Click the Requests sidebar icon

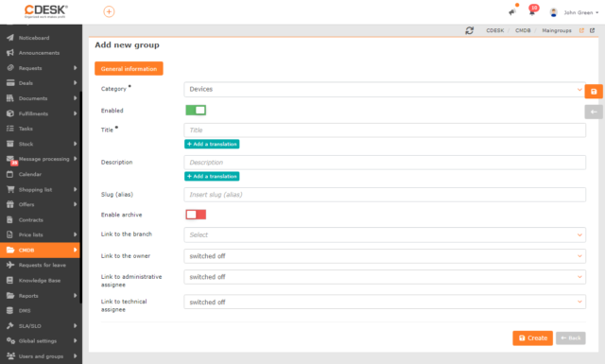(x=10, y=68)
